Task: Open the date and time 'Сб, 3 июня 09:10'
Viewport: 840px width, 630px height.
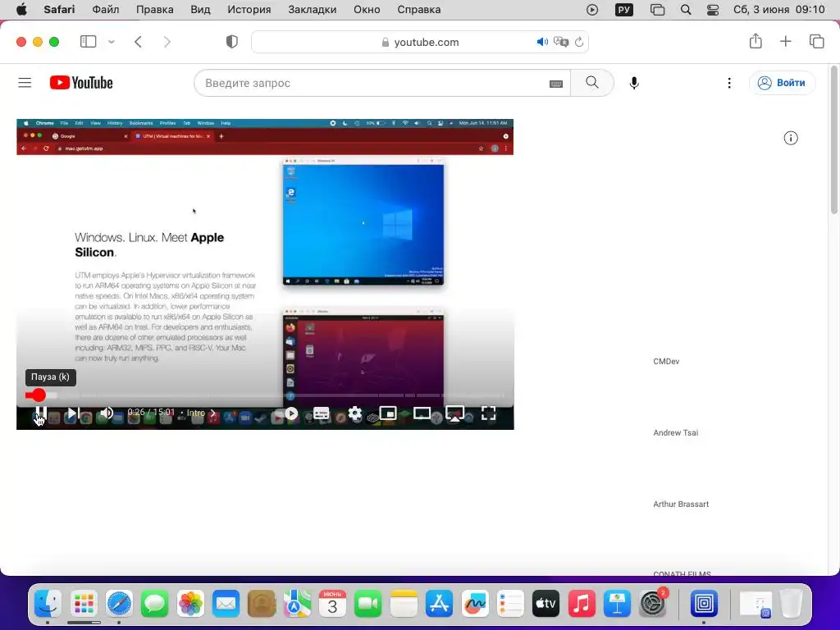Action: click(x=779, y=10)
